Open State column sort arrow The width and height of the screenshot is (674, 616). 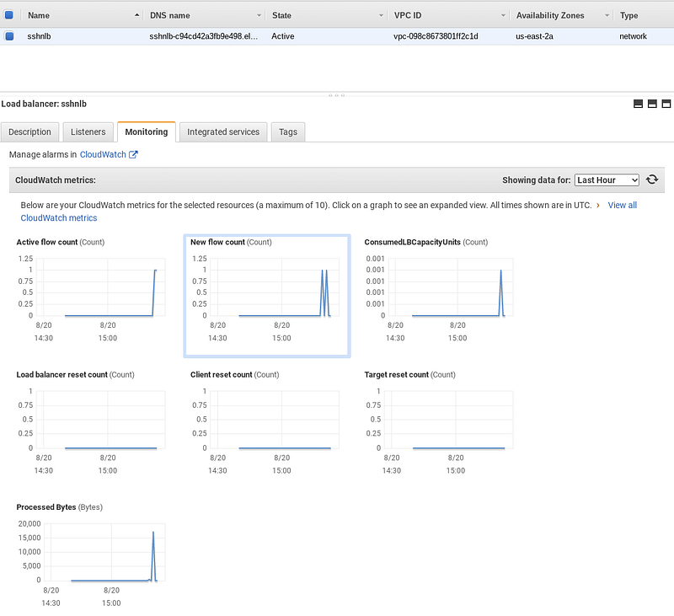(381, 15)
